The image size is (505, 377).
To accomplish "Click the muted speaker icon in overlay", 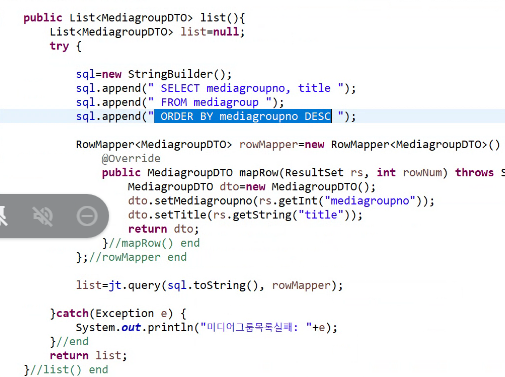I will click(43, 216).
